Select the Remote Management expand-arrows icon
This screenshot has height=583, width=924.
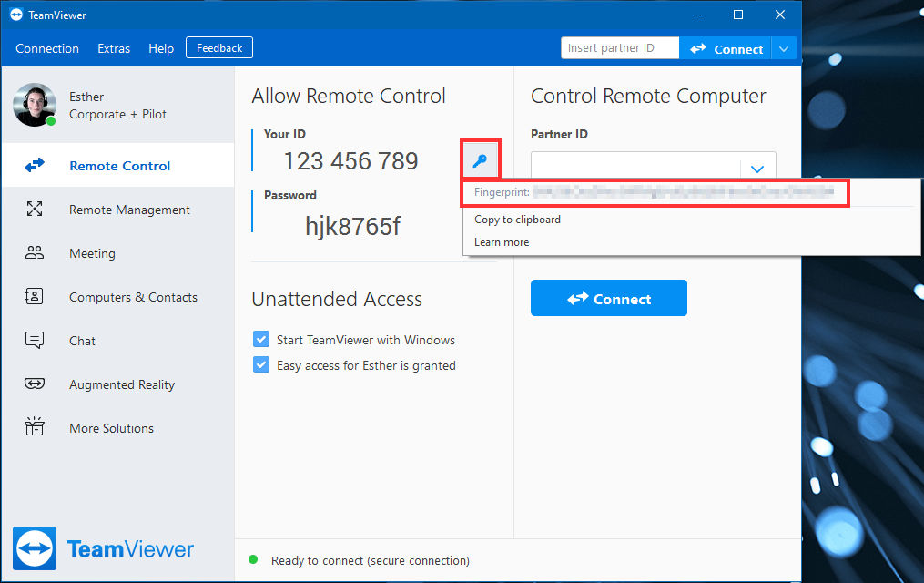tap(35, 209)
